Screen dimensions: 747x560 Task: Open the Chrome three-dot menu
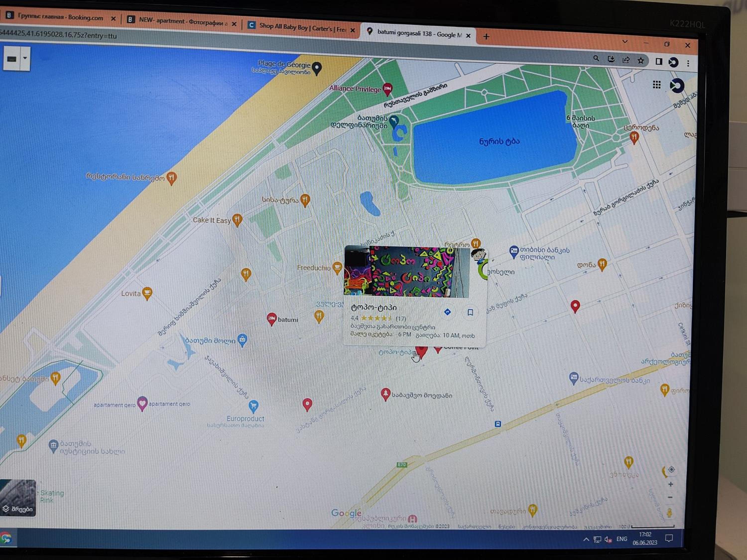click(688, 63)
